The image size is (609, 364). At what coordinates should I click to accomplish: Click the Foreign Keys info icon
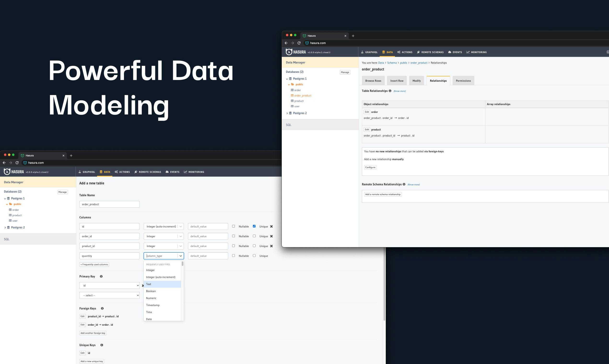pos(102,308)
